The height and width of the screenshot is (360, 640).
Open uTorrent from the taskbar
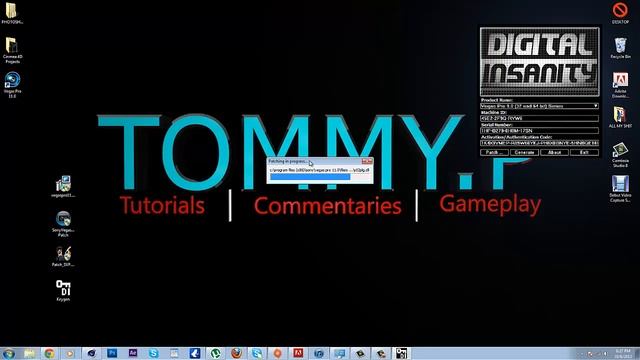coord(216,353)
